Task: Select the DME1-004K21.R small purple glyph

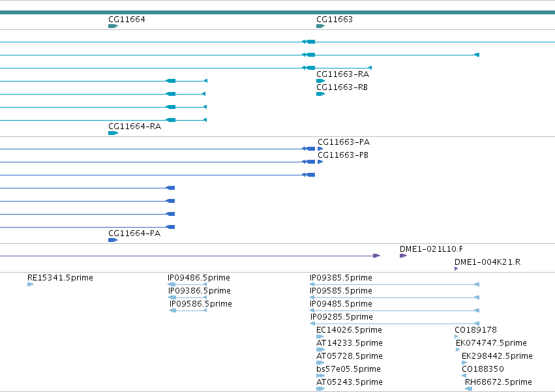Action: [x=457, y=269]
